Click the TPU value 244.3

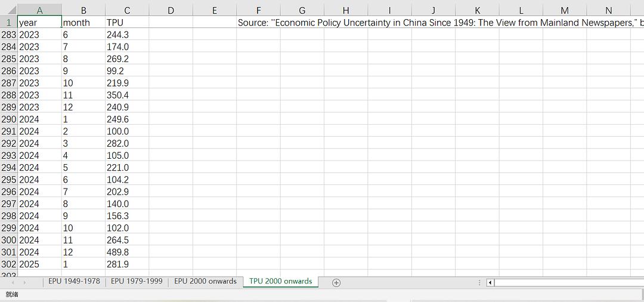[x=127, y=35]
